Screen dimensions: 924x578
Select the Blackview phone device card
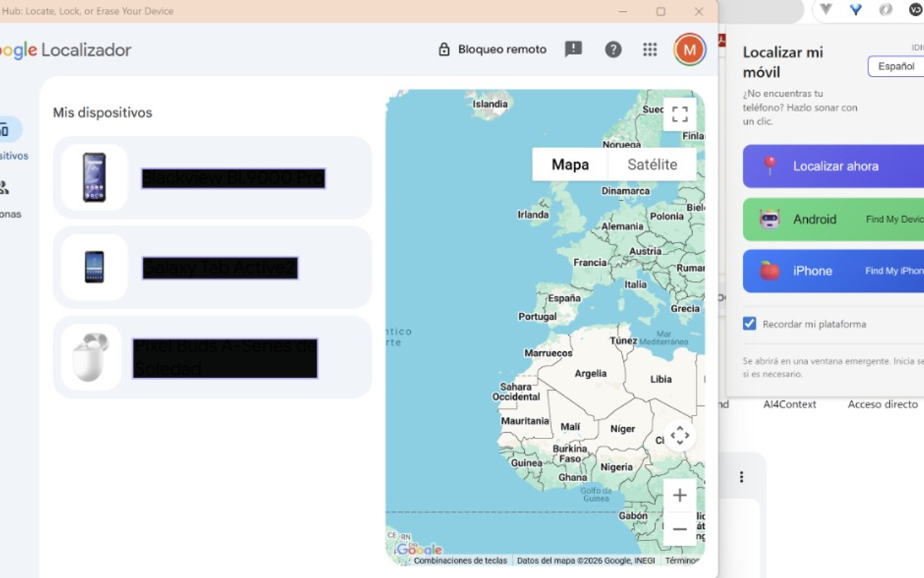[212, 178]
